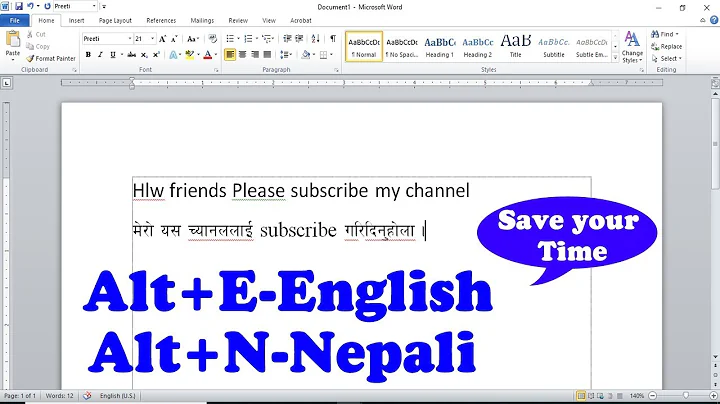
Task: Click the Shrink Font icon
Action: 174,39
